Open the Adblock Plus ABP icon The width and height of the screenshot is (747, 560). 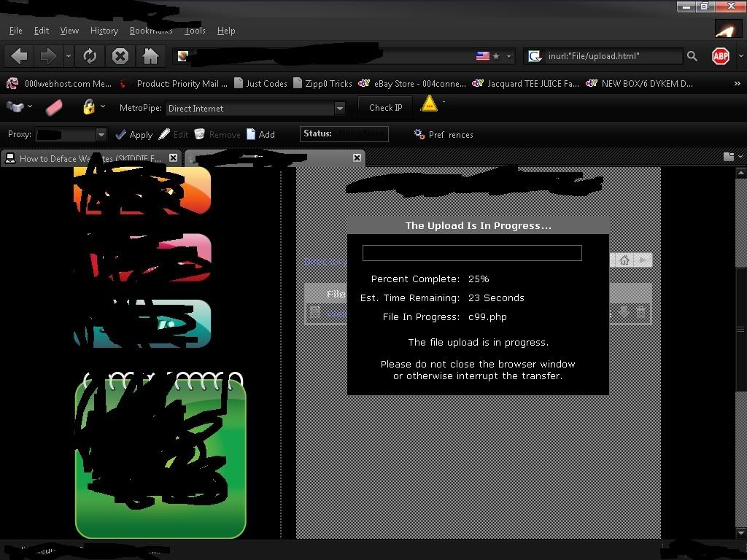tap(720, 56)
